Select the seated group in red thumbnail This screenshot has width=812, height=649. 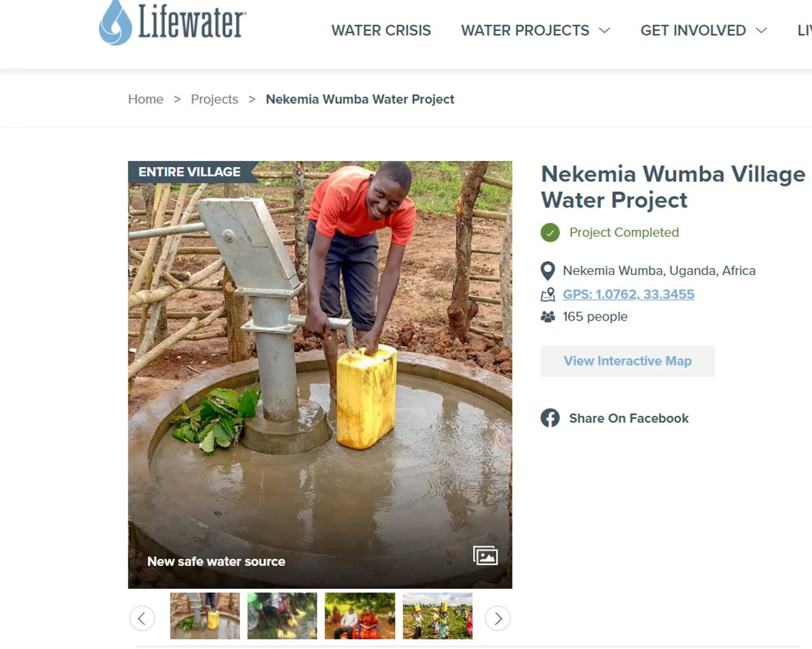click(360, 616)
